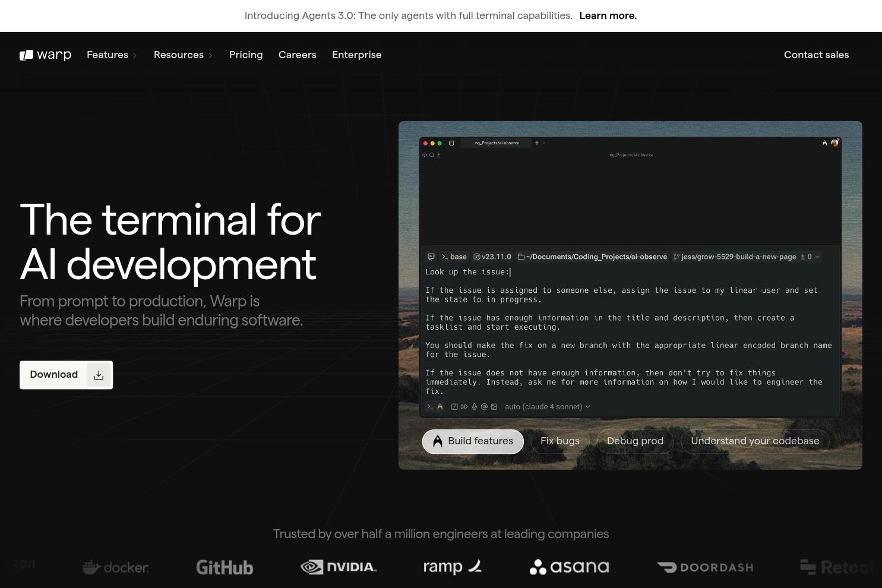Viewport: 882px width, 588px height.
Task: Click the code view icon below the traffic lights
Action: tap(425, 155)
